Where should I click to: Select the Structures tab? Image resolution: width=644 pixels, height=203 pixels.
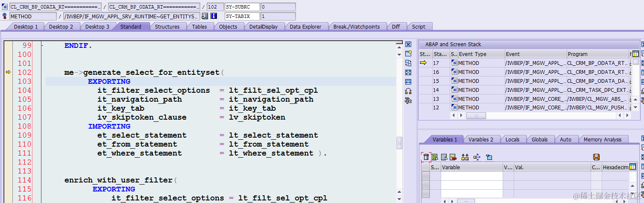[x=167, y=26]
